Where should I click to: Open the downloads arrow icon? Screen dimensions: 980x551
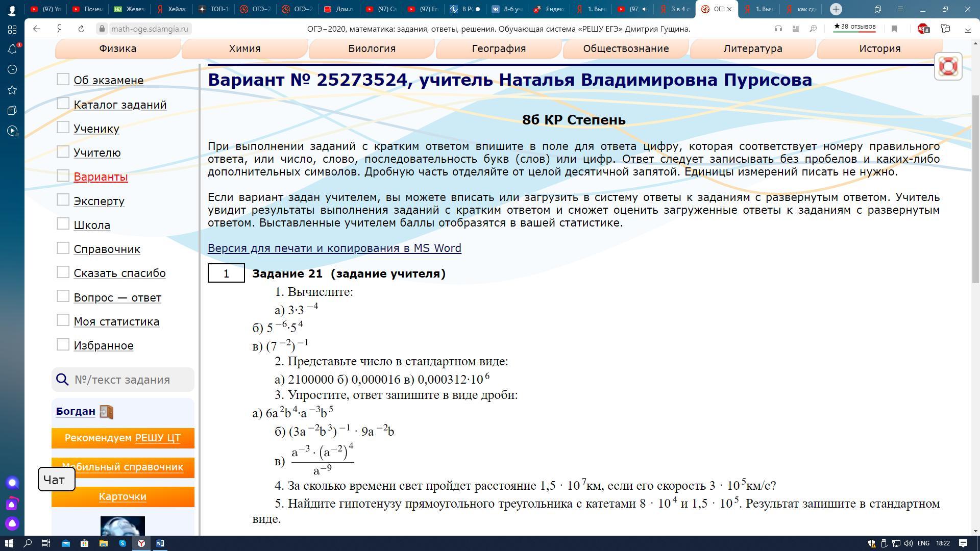[968, 29]
